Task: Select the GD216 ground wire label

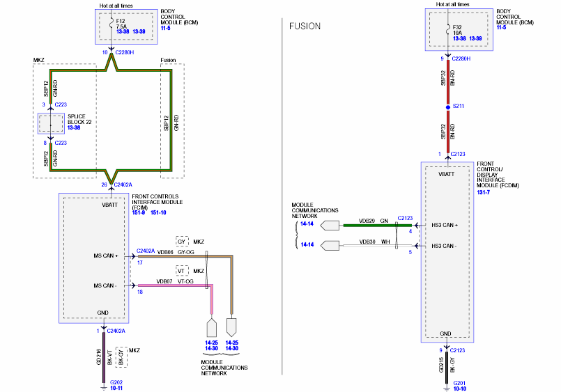Action: (99, 357)
